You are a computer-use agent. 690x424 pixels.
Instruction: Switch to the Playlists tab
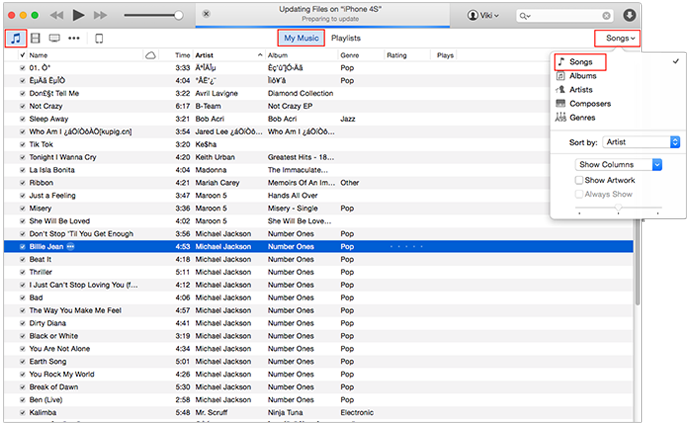pos(346,38)
